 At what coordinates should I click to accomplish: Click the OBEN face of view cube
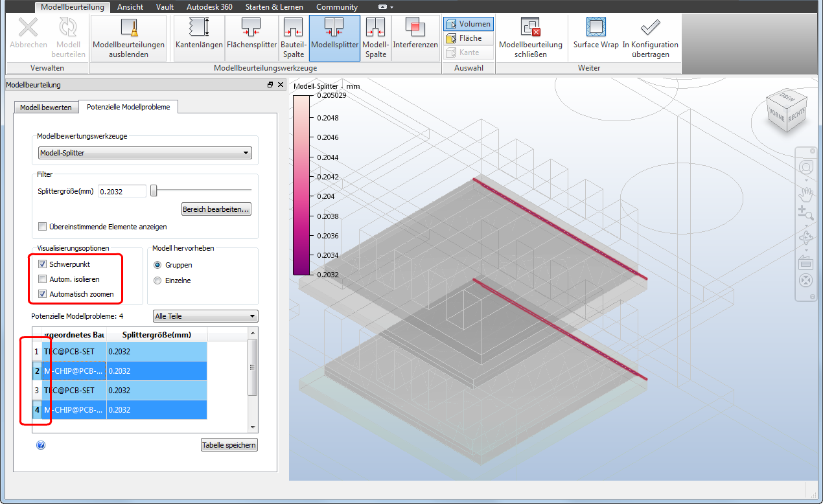pyautogui.click(x=787, y=97)
